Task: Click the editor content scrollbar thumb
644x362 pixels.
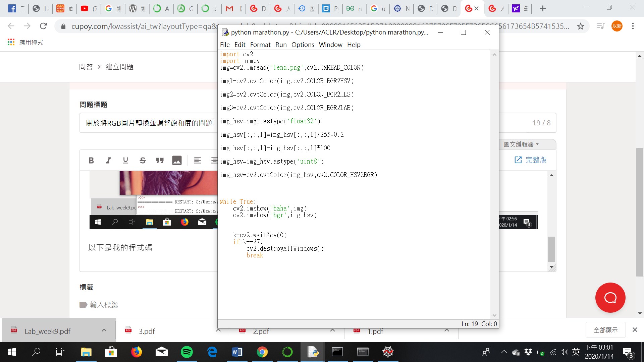Action: point(551,249)
